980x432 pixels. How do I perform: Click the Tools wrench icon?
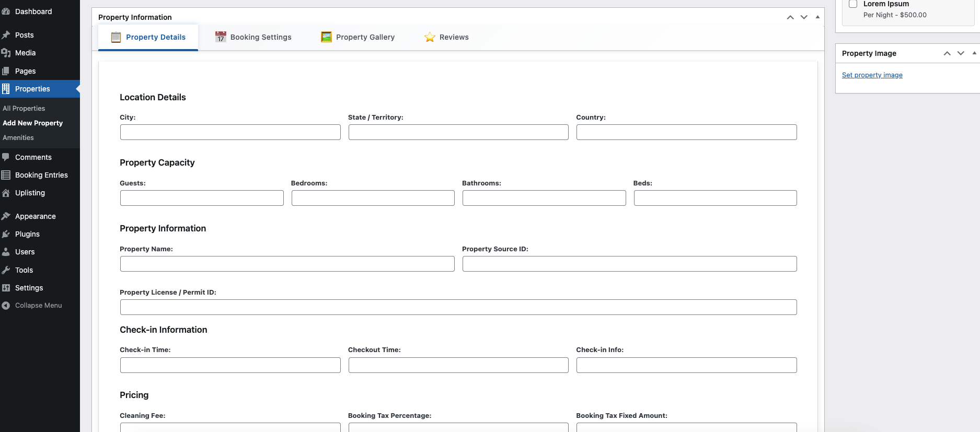[6, 270]
